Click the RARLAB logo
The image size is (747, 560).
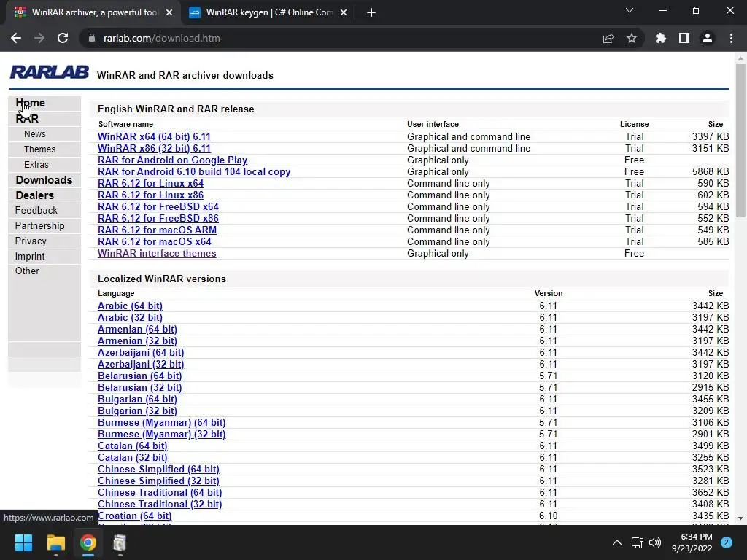[50, 72]
